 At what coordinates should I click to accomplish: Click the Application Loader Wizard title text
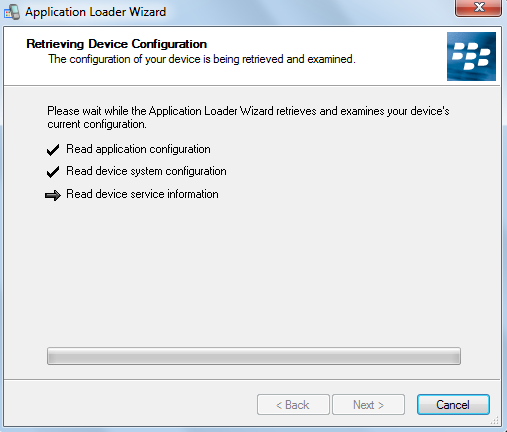tap(95, 12)
